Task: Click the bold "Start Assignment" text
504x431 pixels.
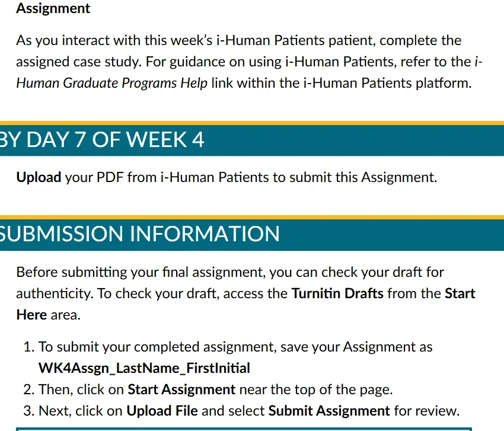Action: 181,390
